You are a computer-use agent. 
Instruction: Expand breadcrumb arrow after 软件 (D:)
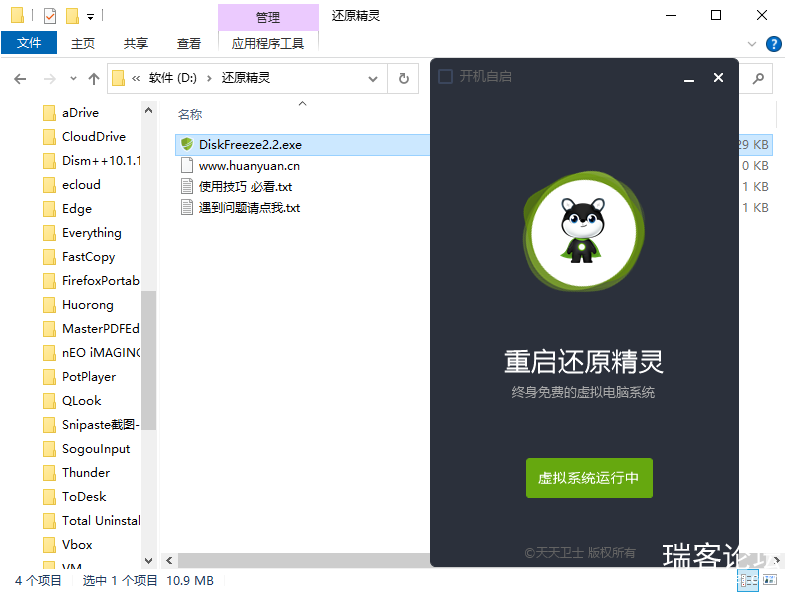coord(209,78)
